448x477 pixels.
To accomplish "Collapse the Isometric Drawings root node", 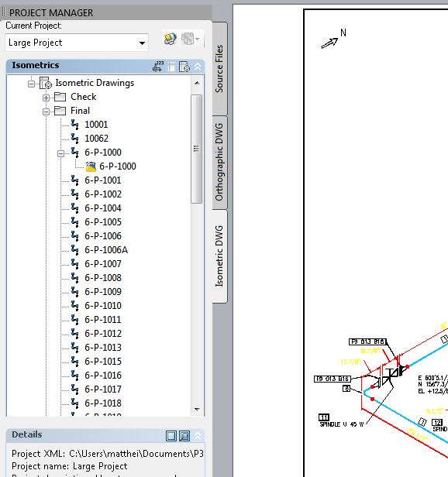I will pyautogui.click(x=31, y=84).
